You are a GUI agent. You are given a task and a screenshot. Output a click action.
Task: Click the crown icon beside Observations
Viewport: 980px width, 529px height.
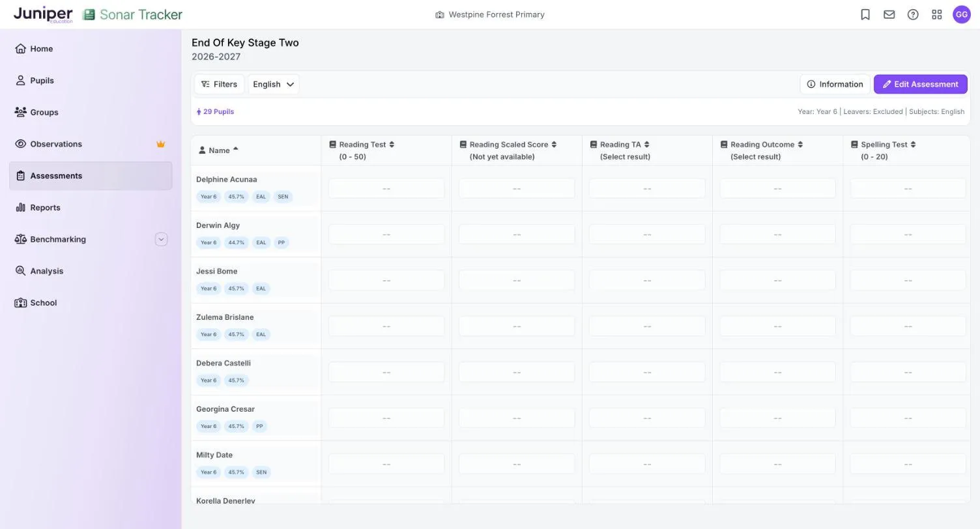click(x=160, y=144)
